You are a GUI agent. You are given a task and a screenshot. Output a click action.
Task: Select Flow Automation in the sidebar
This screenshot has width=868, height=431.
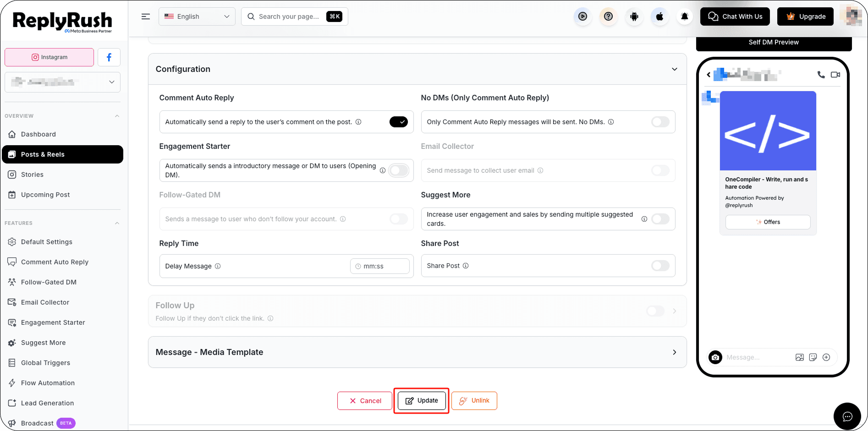(63, 383)
